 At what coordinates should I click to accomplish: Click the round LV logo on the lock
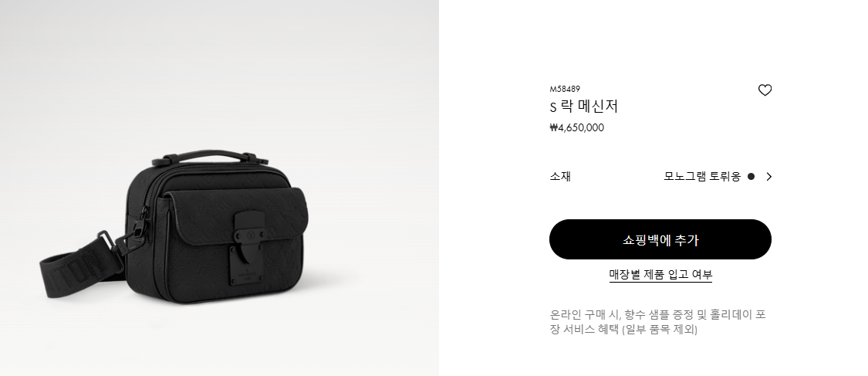point(250,235)
